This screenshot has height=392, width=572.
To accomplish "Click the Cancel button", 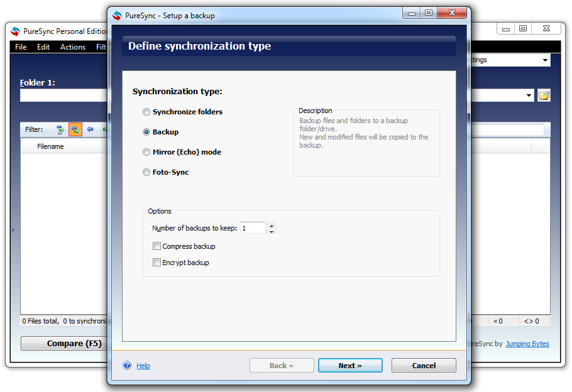I will pos(424,366).
